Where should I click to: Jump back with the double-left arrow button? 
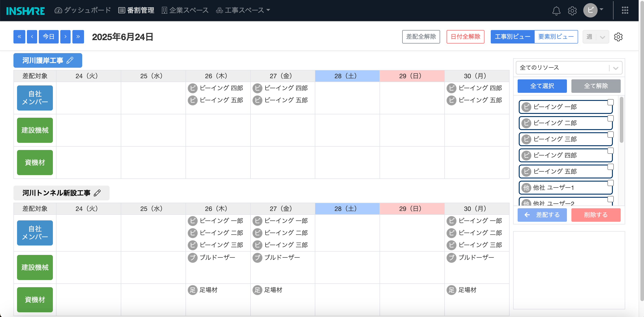coord(19,37)
